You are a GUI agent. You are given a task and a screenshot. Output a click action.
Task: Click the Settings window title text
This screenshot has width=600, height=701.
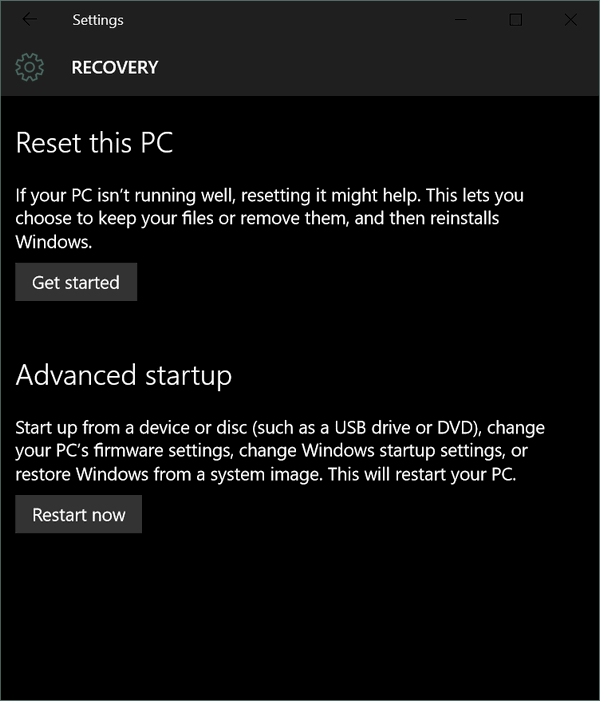98,20
